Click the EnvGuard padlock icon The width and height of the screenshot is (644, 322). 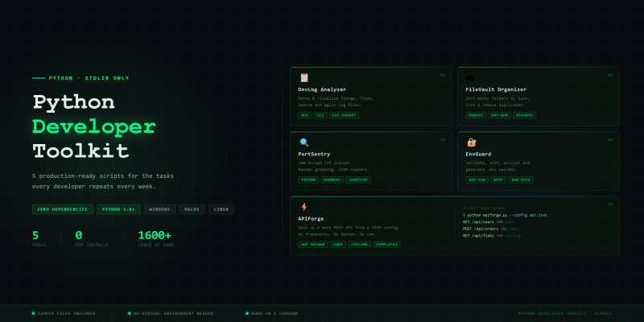point(471,142)
